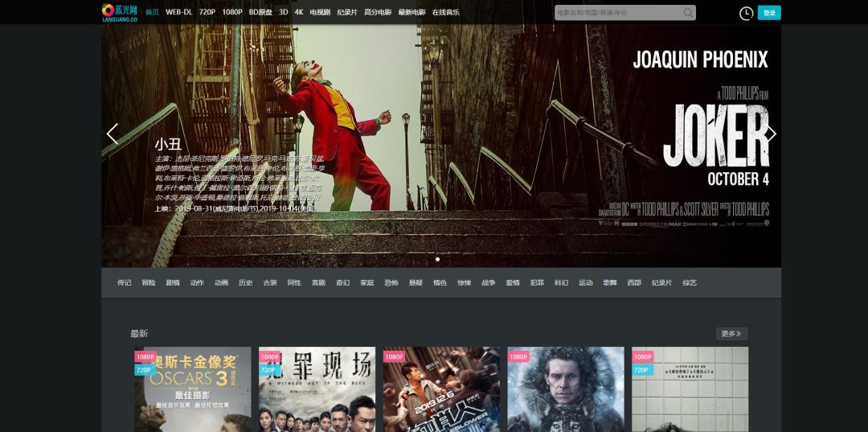This screenshot has height=432, width=868.
Task: Select the carousel indicator dot
Action: click(437, 259)
